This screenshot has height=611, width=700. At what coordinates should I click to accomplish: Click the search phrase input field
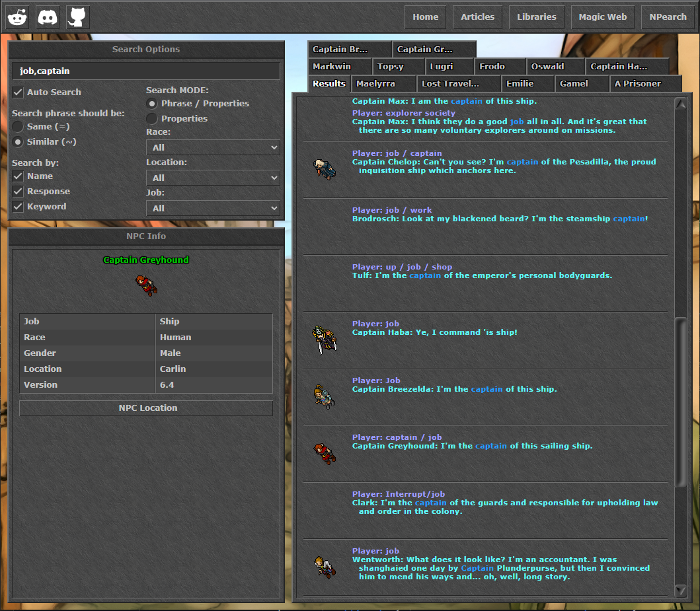146,71
